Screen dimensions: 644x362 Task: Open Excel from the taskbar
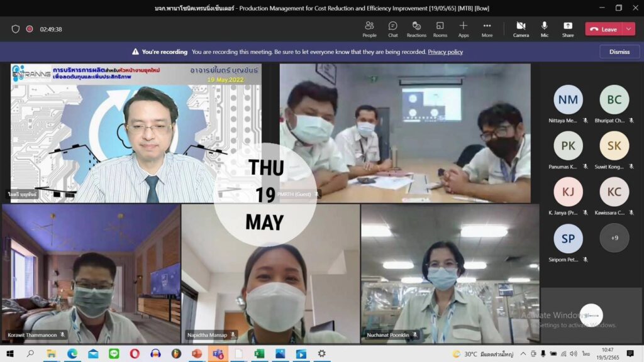pyautogui.click(x=259, y=353)
